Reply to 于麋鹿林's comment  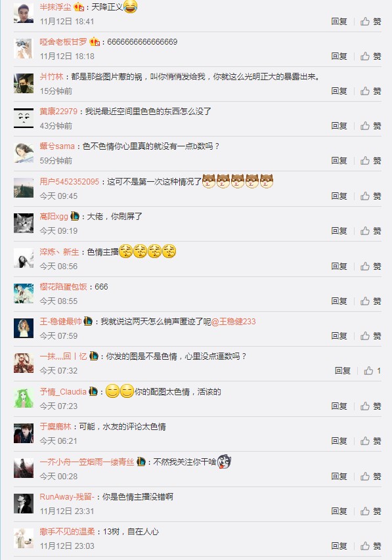point(339,441)
